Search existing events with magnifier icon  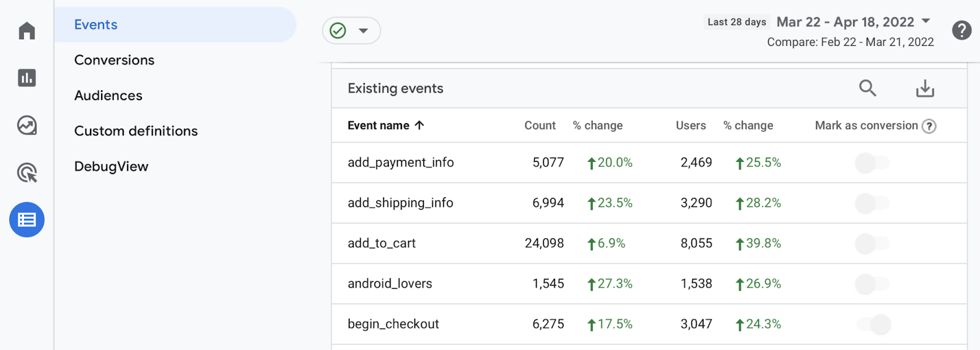[867, 88]
